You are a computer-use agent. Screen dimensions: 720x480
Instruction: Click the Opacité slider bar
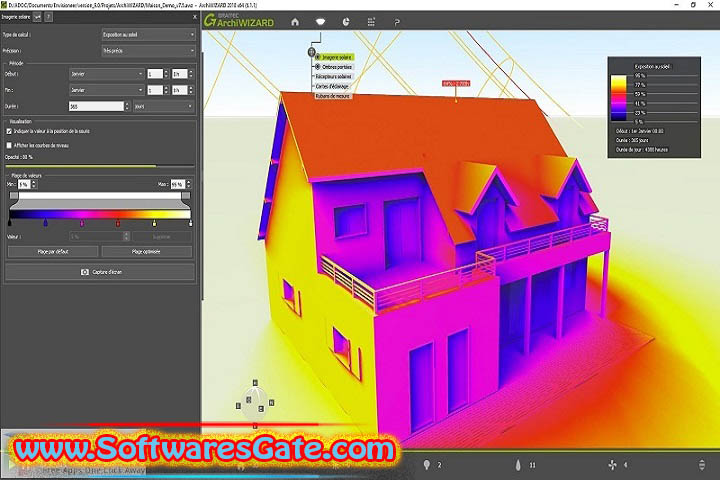point(100,166)
